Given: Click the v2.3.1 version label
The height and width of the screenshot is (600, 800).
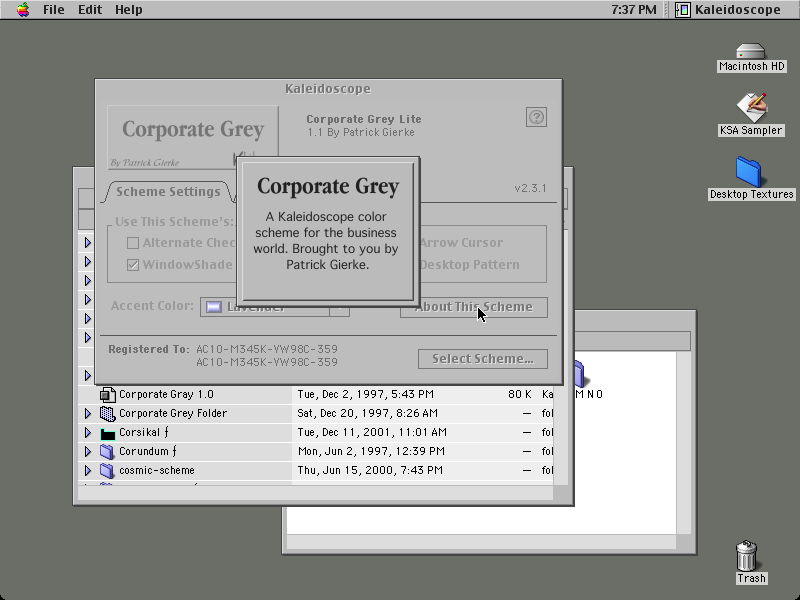Looking at the screenshot, I should pyautogui.click(x=531, y=188).
